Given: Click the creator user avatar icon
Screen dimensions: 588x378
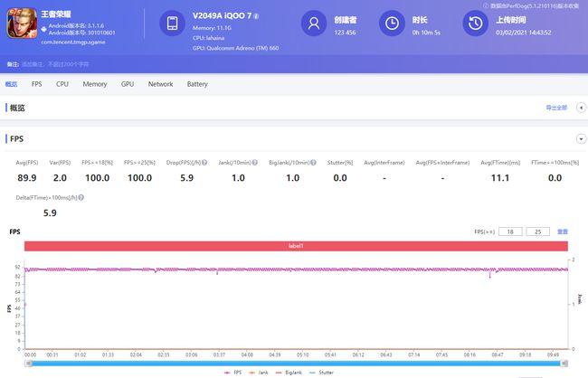Looking at the screenshot, I should point(314,24).
